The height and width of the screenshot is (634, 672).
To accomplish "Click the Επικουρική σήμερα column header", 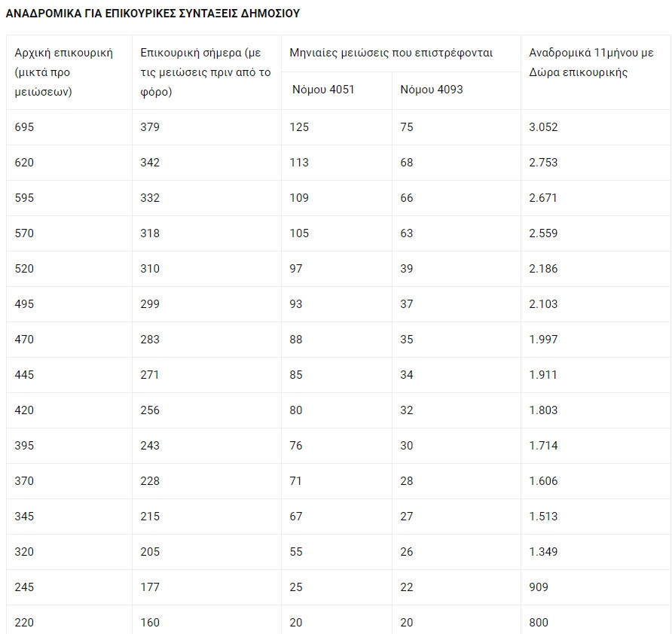I will (x=205, y=72).
